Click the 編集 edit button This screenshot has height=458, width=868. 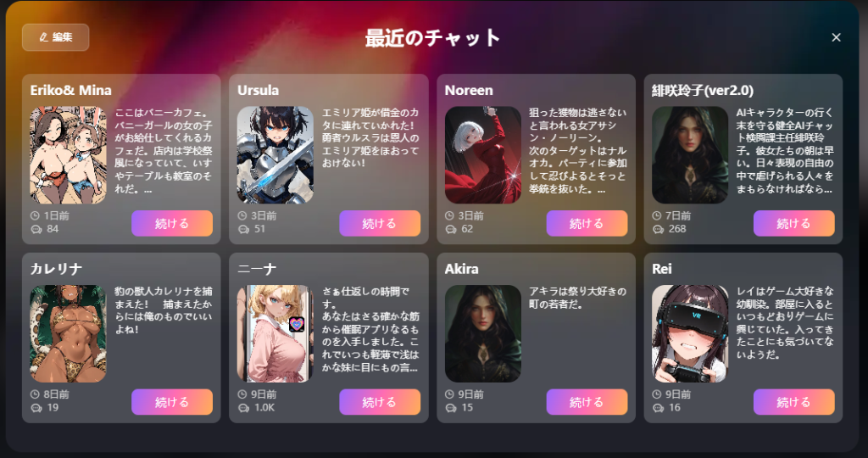55,37
